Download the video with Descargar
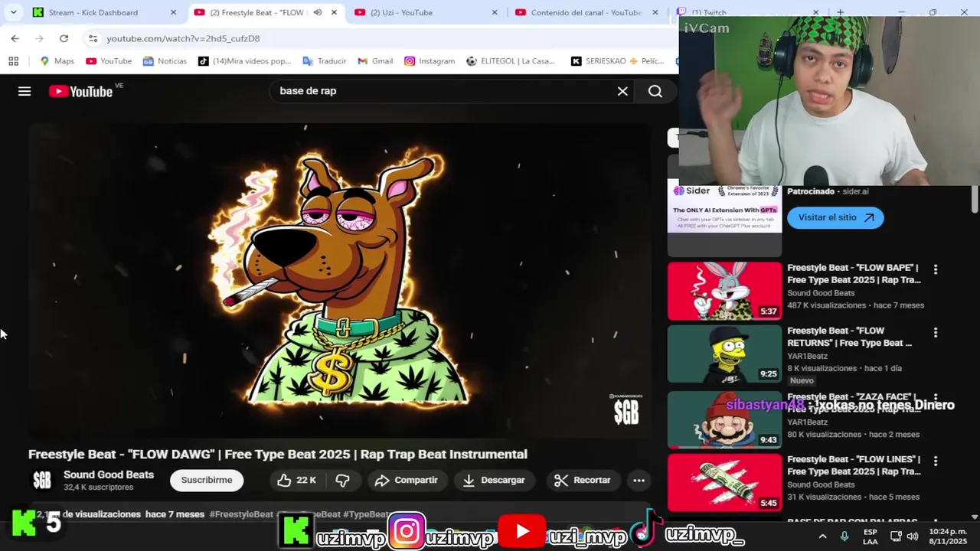Viewport: 980px width, 551px height. pyautogui.click(x=494, y=480)
